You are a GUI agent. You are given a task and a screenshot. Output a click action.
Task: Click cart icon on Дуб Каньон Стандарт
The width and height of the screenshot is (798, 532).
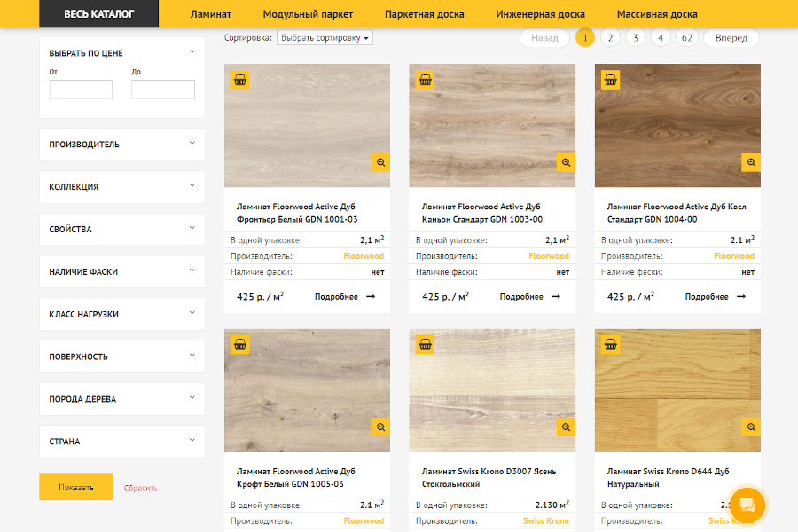[x=425, y=80]
